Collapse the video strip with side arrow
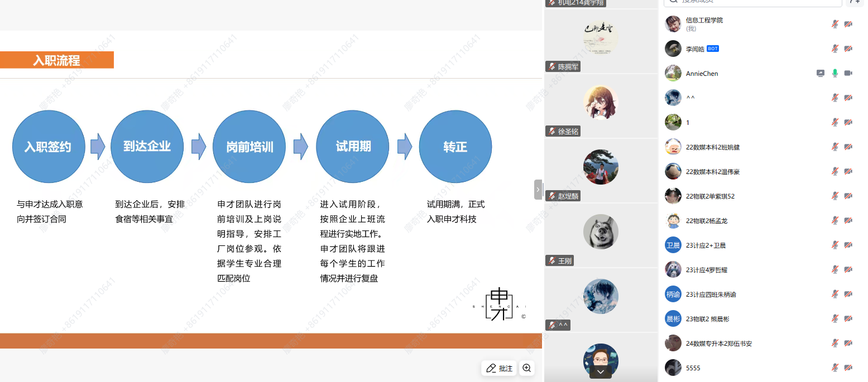 click(538, 190)
